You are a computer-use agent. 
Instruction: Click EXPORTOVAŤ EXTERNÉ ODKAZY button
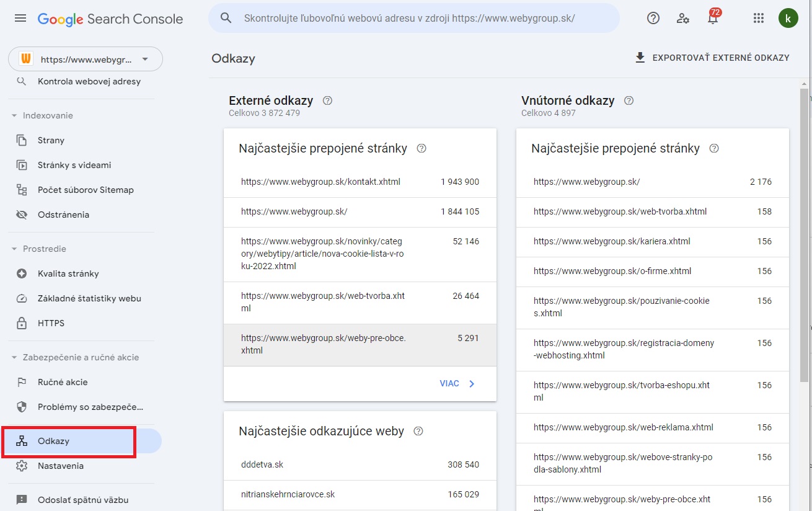(712, 58)
